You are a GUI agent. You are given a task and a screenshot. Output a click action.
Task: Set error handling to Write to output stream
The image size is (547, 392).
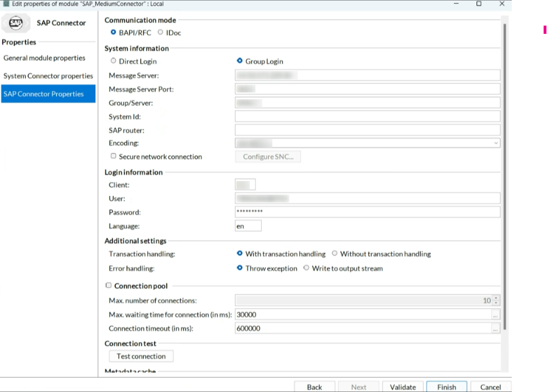pyautogui.click(x=306, y=268)
